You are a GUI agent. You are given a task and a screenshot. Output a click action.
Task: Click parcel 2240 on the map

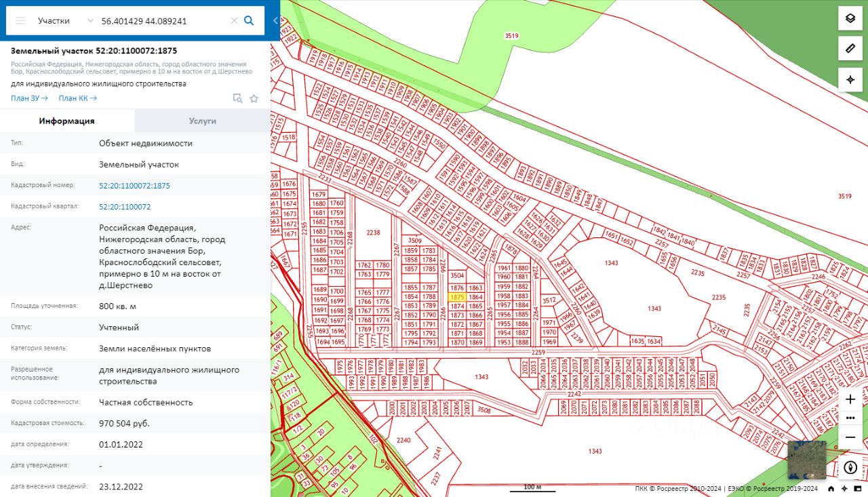pos(403,441)
